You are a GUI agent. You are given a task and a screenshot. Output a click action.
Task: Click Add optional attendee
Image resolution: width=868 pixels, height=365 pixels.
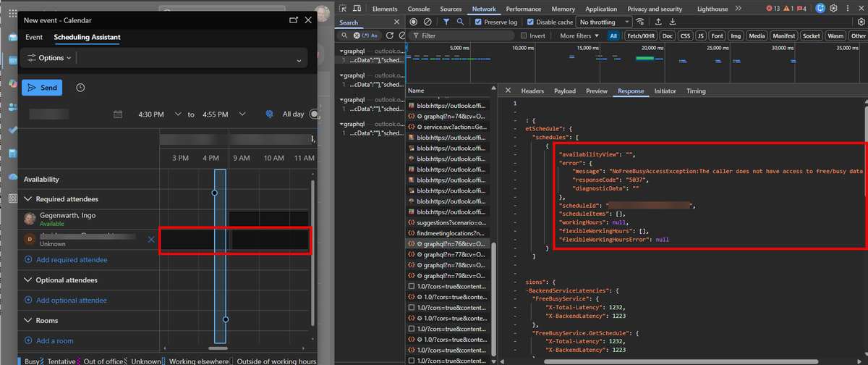click(x=66, y=301)
